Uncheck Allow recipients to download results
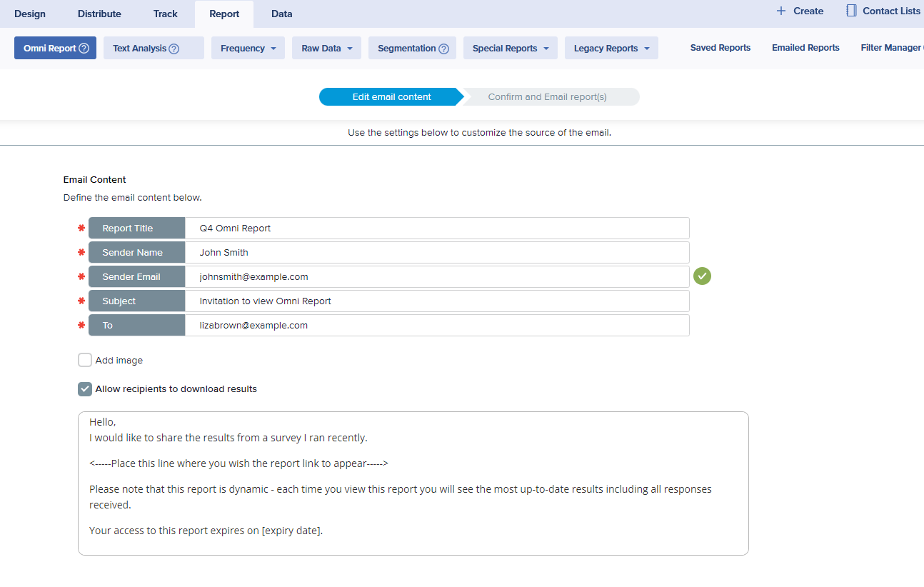This screenshot has width=924, height=587. (x=85, y=389)
